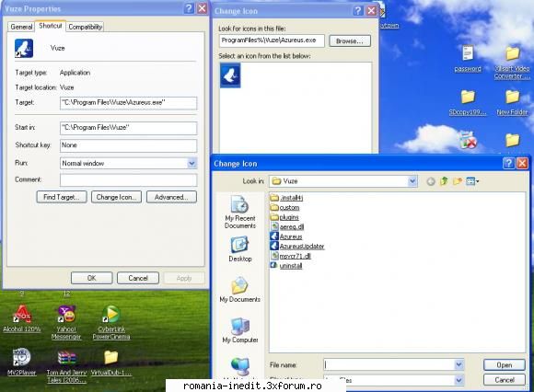Click Cancel in the file browse dialog

click(504, 380)
